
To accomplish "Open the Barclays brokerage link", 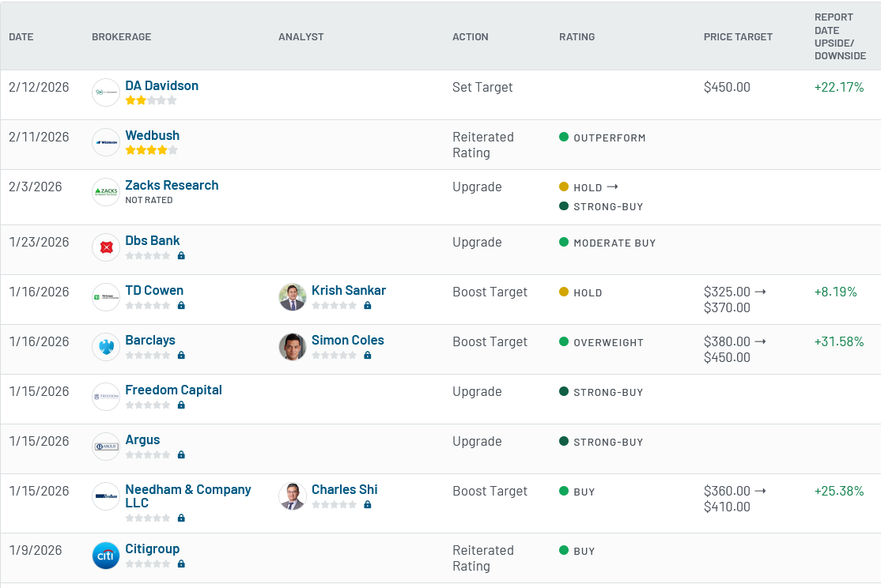I will click(150, 341).
